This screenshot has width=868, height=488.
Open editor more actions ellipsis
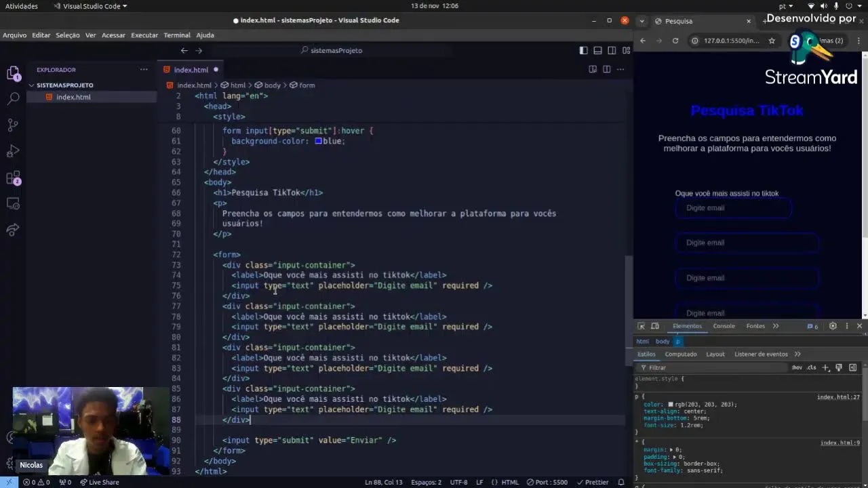point(620,69)
